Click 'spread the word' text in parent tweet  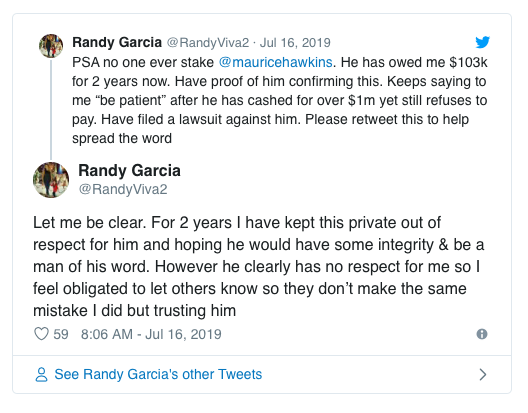click(122, 138)
